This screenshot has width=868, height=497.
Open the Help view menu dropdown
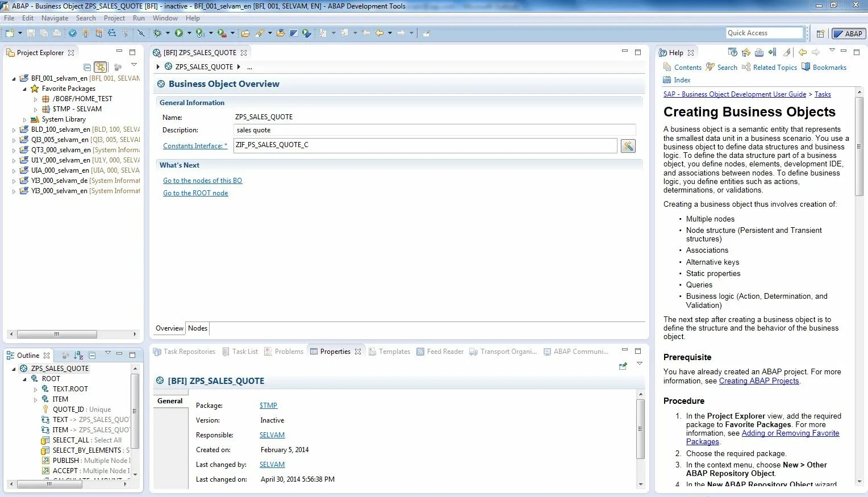[832, 51]
